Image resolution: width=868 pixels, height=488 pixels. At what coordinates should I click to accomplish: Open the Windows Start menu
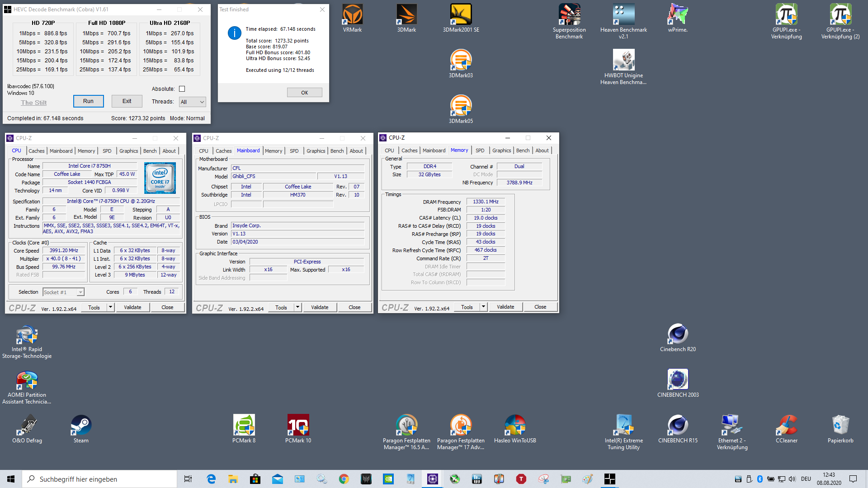[11, 479]
